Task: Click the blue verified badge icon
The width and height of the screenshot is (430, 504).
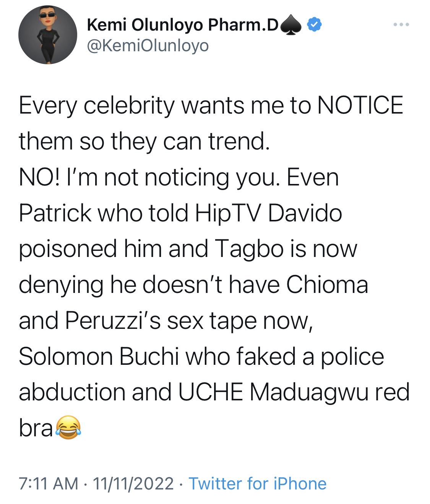Action: 314,24
